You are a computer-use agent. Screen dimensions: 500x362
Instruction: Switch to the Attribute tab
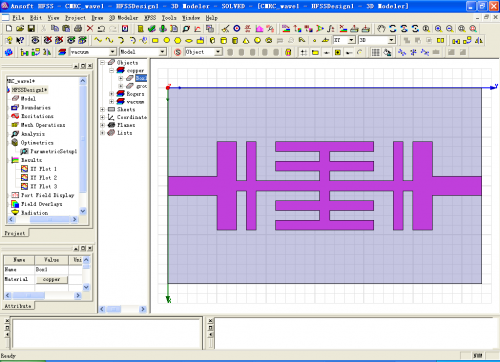click(18, 306)
